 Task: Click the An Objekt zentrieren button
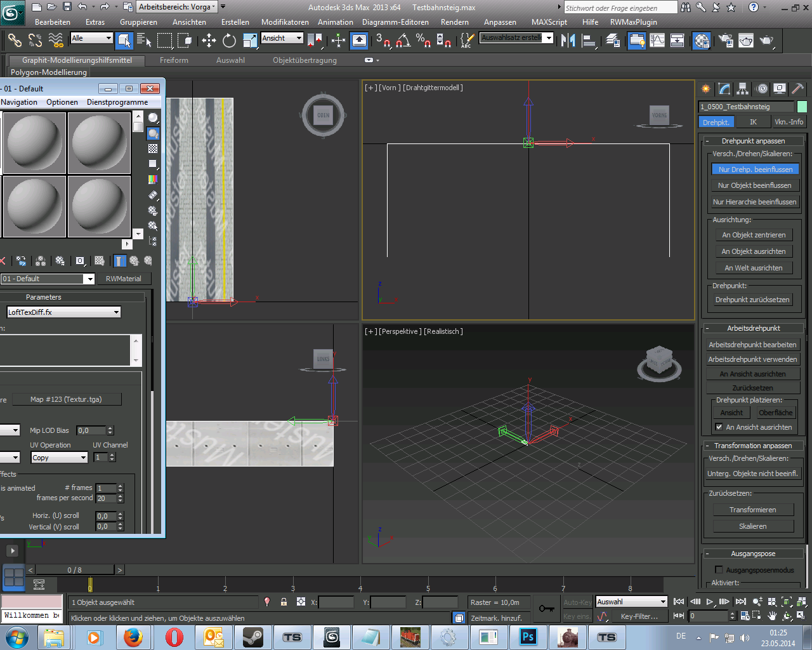[x=754, y=235]
